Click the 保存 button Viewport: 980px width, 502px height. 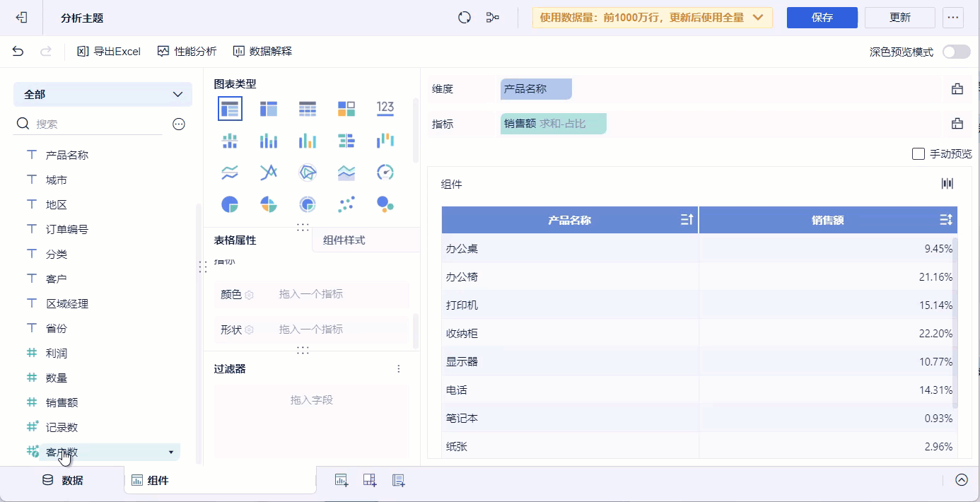[822, 18]
